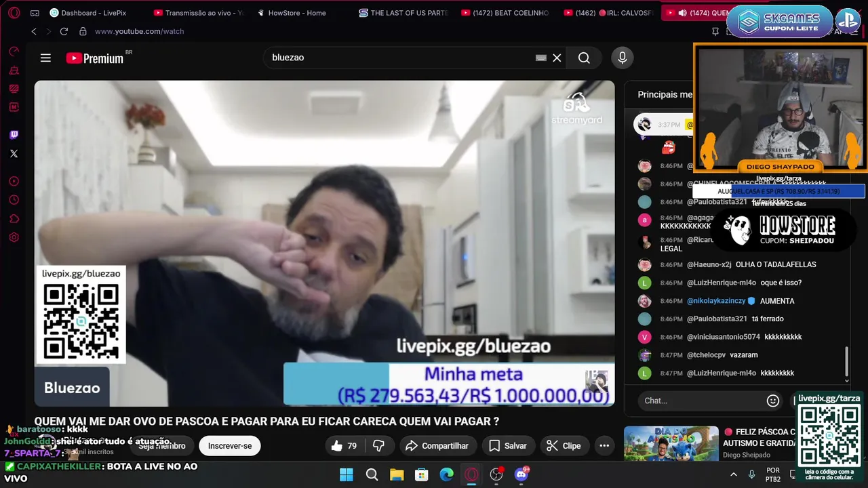Open FELIZ PÁSCOA recommended video title

(x=759, y=437)
